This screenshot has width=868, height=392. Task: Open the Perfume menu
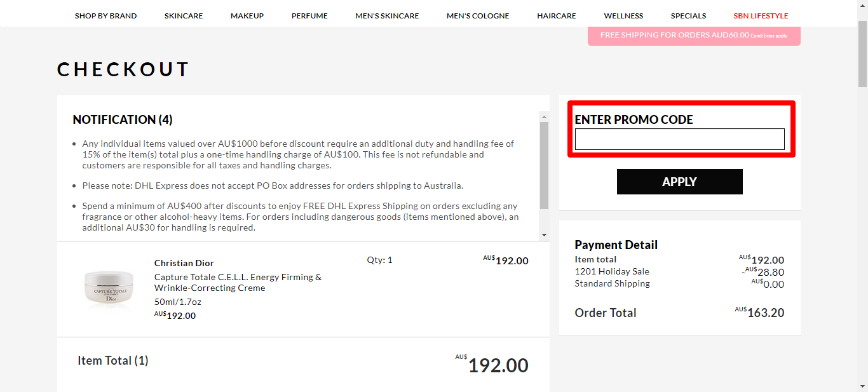pyautogui.click(x=309, y=16)
